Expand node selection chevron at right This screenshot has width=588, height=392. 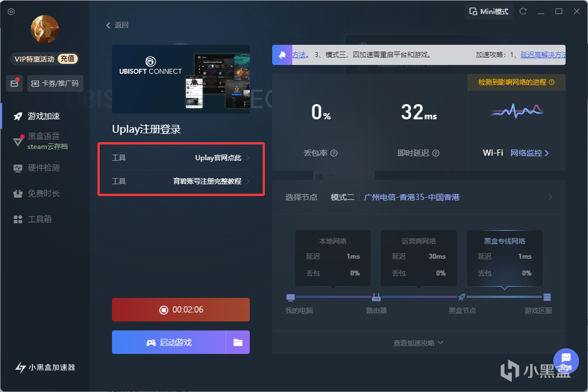click(550, 197)
